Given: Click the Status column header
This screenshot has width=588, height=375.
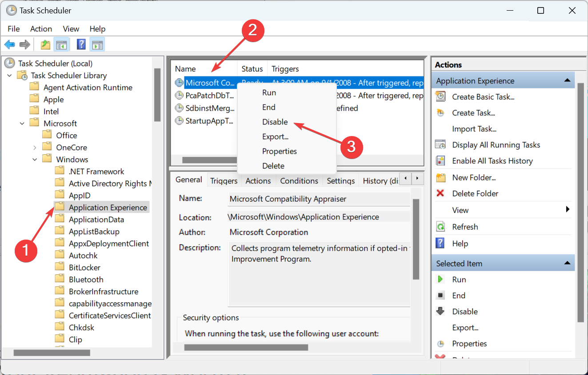Looking at the screenshot, I should pos(252,69).
